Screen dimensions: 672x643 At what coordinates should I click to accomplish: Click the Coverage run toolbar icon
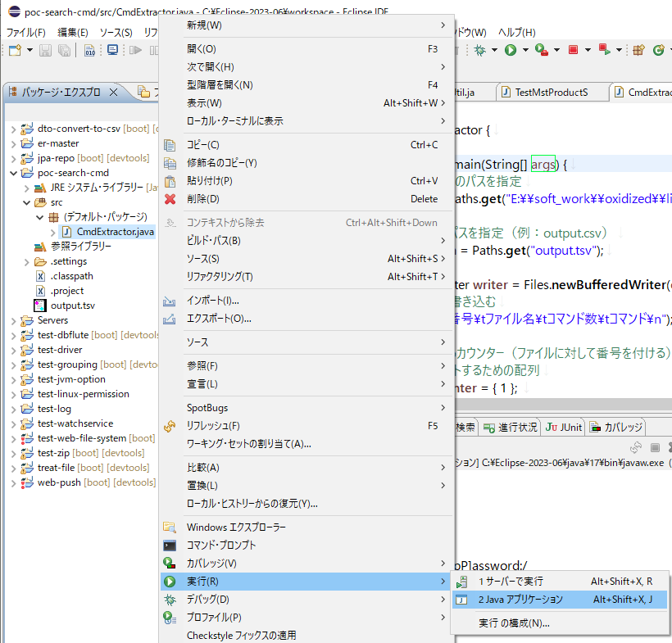(x=541, y=50)
